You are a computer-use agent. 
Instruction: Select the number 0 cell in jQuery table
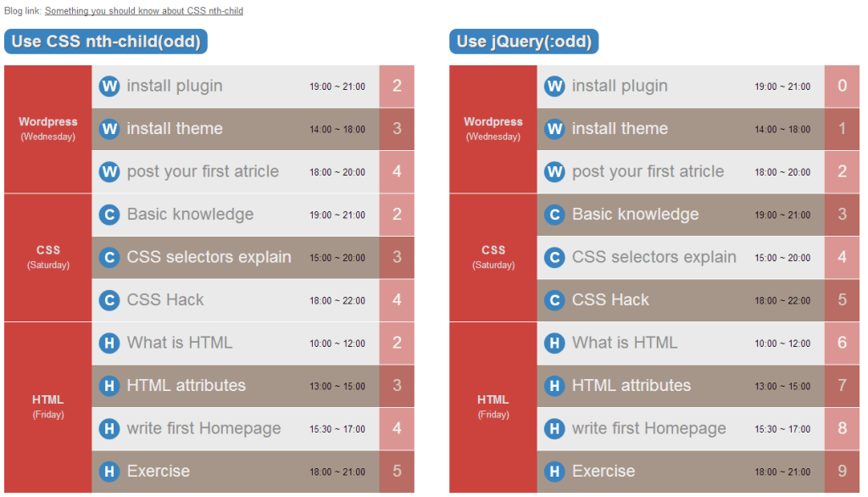[842, 86]
